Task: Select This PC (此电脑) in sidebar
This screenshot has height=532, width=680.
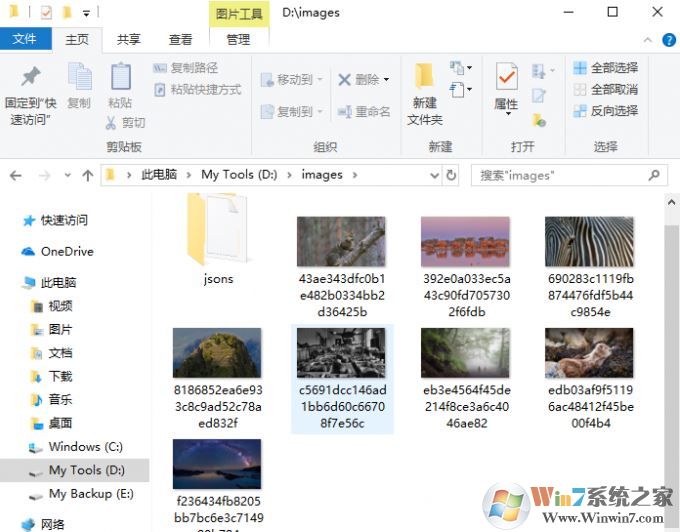Action: 49,283
